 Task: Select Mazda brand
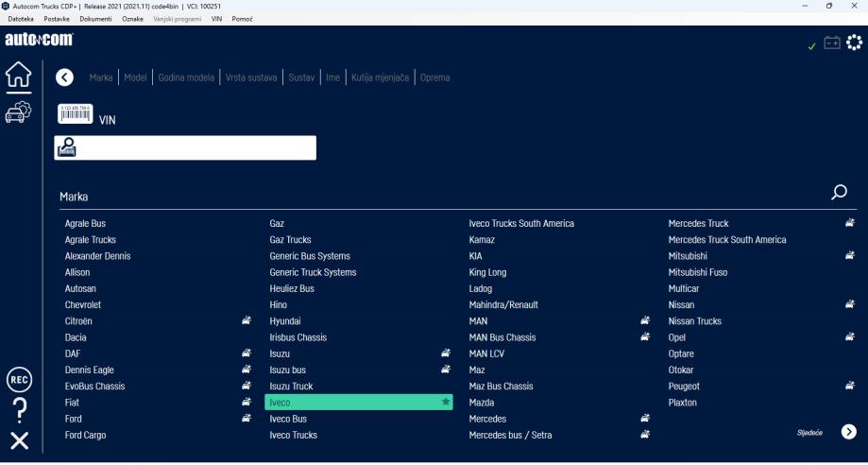point(482,403)
